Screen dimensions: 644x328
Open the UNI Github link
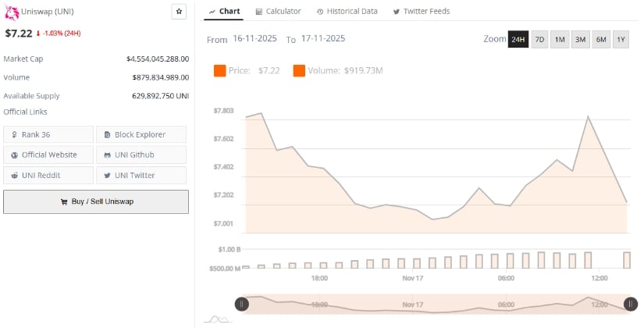[x=141, y=155]
